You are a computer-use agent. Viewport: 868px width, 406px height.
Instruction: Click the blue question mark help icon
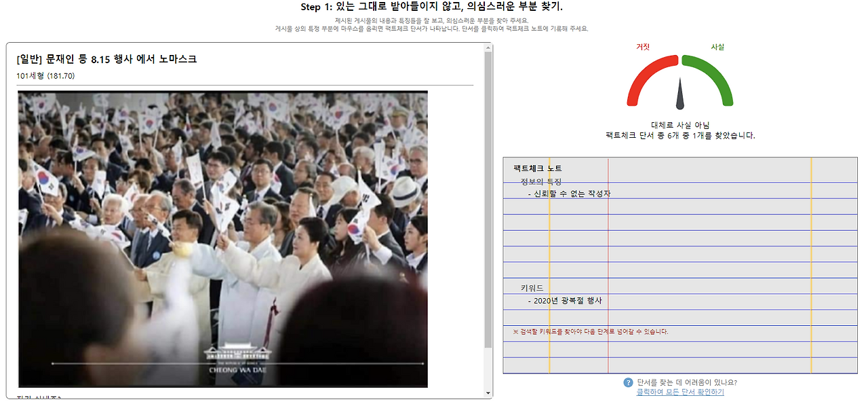click(x=627, y=383)
